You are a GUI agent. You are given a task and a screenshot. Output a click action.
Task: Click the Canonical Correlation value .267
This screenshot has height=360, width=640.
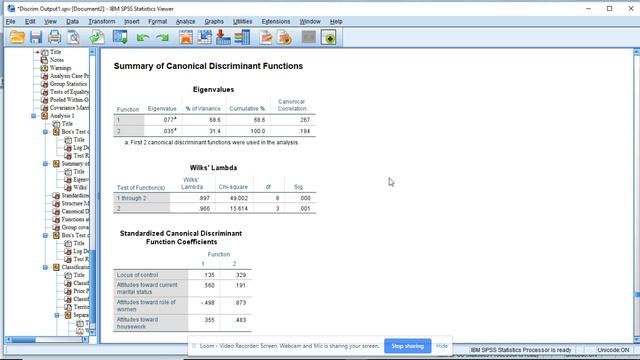(x=304, y=120)
